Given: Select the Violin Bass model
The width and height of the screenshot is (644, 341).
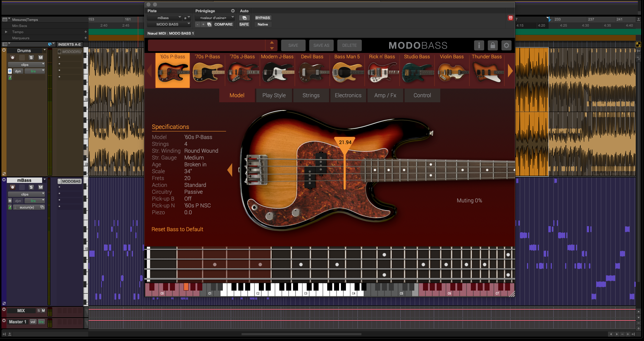Looking at the screenshot, I should 452,70.
